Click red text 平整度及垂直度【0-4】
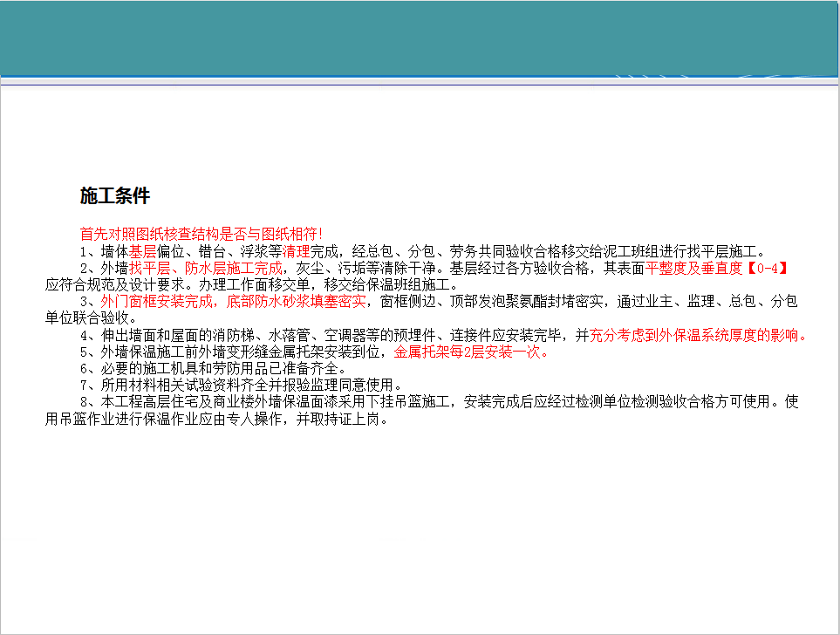Image resolution: width=840 pixels, height=635 pixels. point(717,268)
